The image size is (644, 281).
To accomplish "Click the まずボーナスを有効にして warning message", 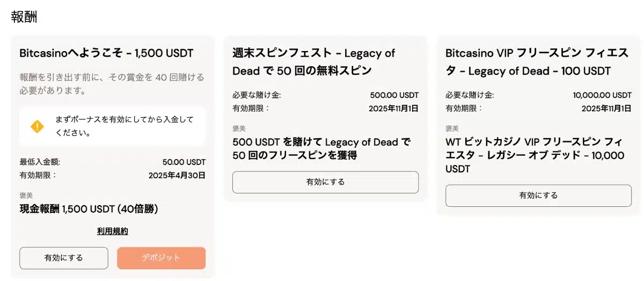I will (x=125, y=126).
